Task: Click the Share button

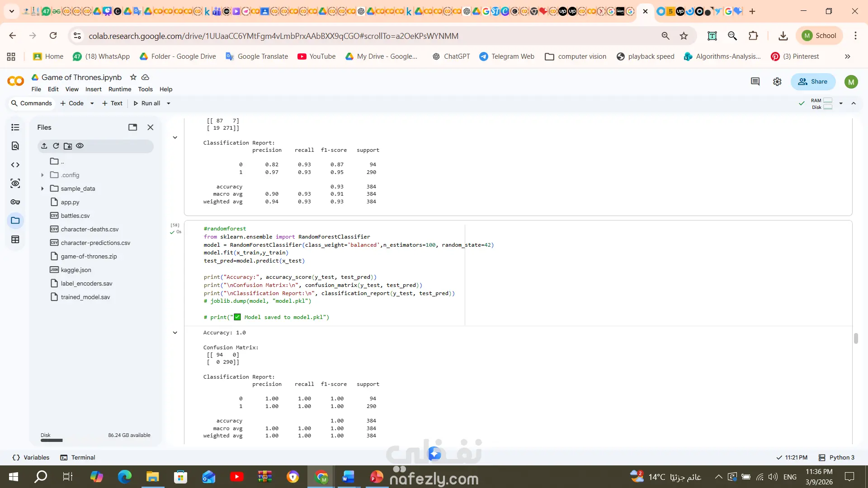Action: click(x=813, y=82)
